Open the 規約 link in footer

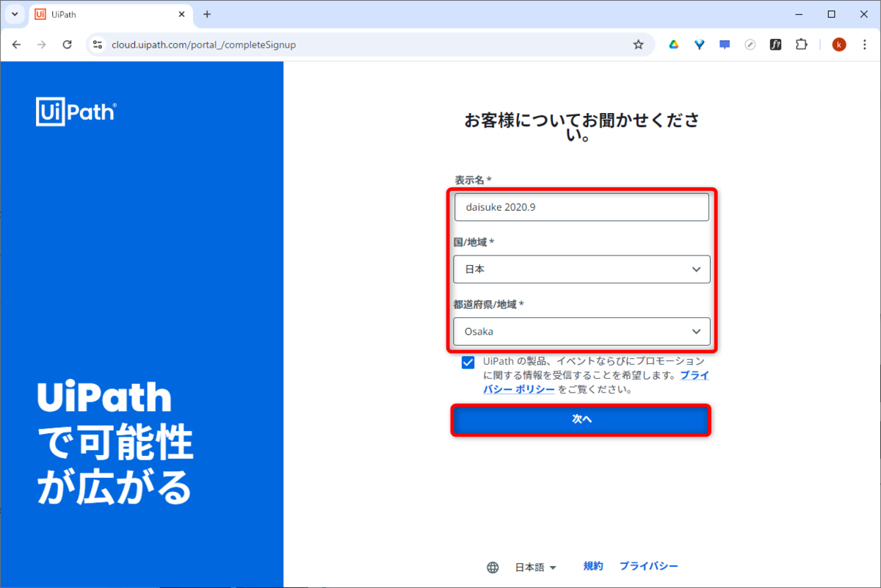click(593, 566)
